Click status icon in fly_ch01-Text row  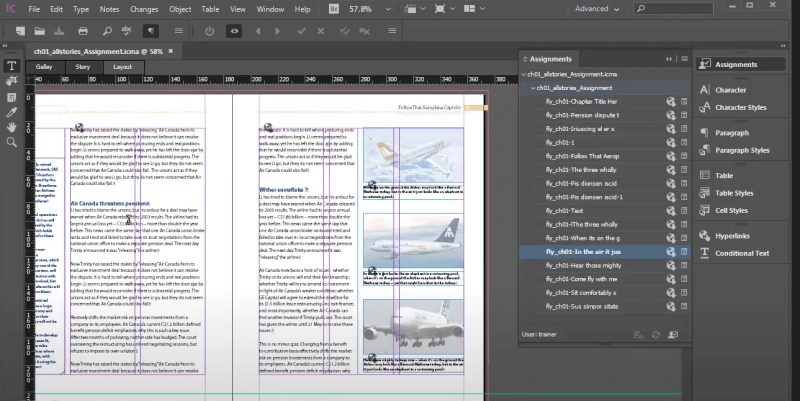pyautogui.click(x=671, y=211)
